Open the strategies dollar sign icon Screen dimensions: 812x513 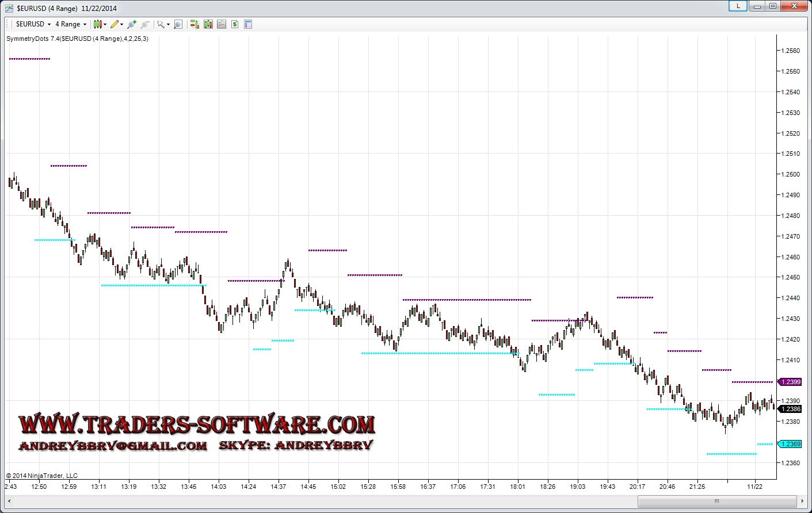tap(235, 24)
